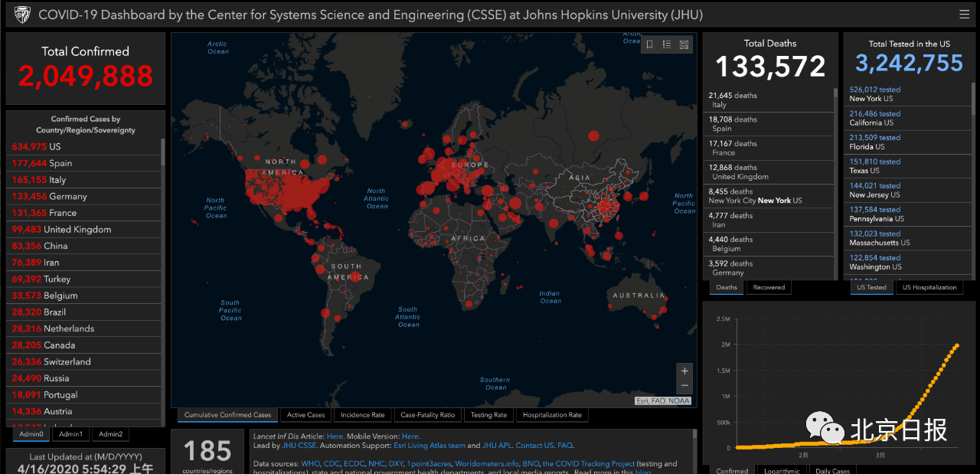Switch to Active Cases map tab
The height and width of the screenshot is (474, 980).
(305, 415)
